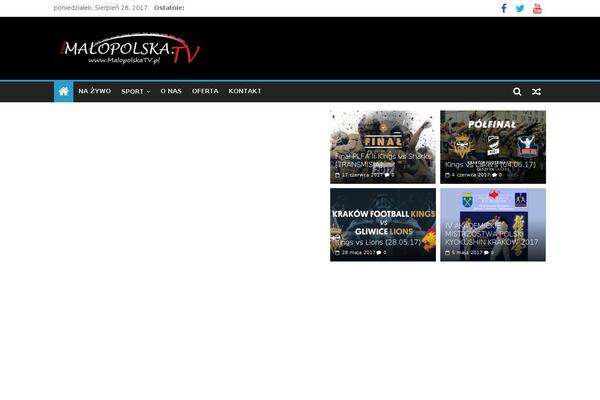
Task: Open the YouTube social icon
Action: tap(537, 8)
